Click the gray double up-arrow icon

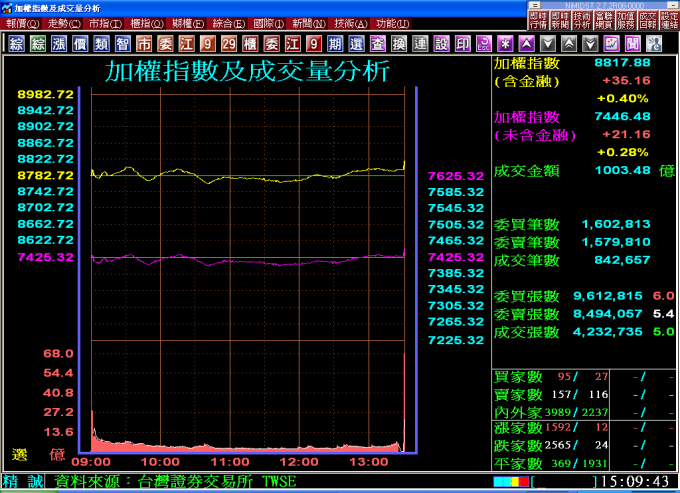[x=569, y=44]
